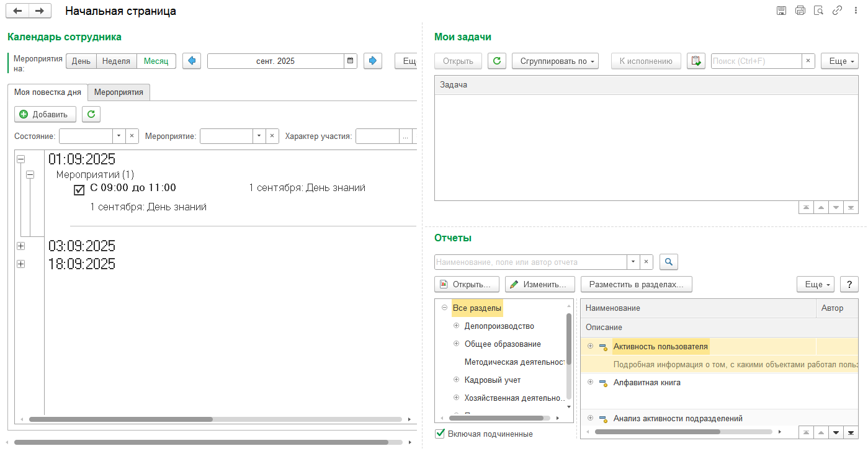Image resolution: width=868 pixels, height=451 pixels.
Task: Uncheck Включая подчиненные checkbox
Action: pos(441,434)
